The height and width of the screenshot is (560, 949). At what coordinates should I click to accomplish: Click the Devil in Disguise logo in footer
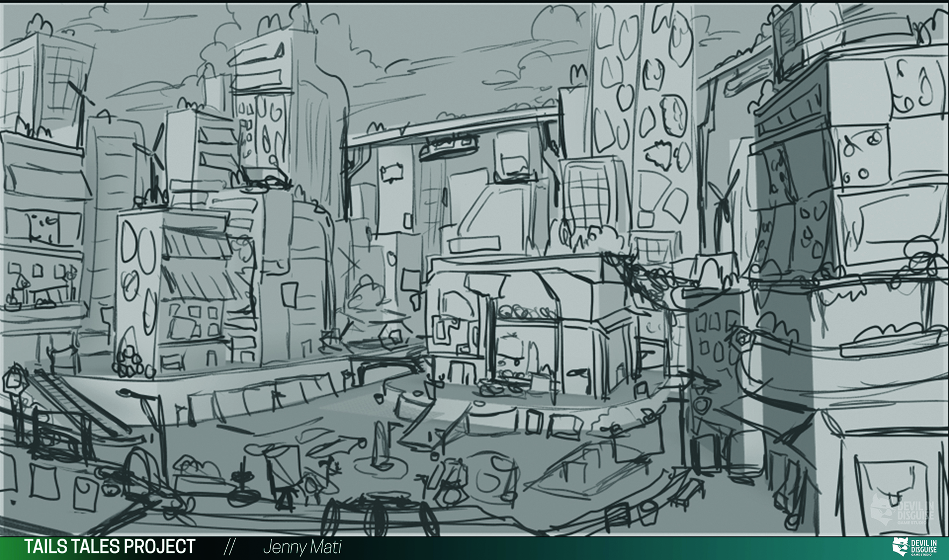click(x=914, y=547)
